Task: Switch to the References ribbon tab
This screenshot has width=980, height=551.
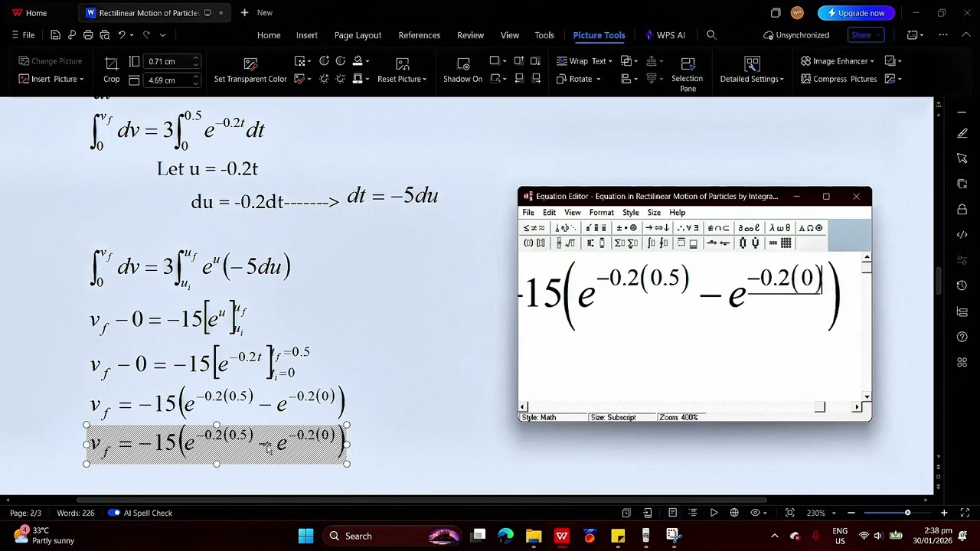Action: [x=419, y=35]
